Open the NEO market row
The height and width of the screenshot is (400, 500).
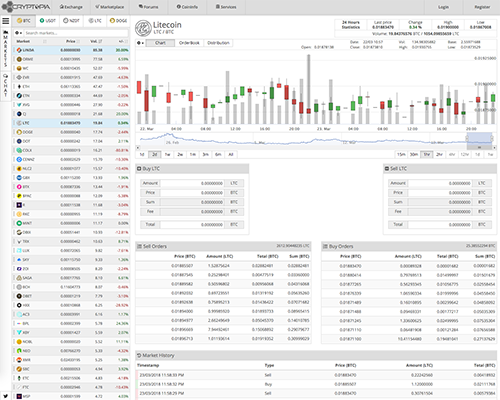point(71,351)
